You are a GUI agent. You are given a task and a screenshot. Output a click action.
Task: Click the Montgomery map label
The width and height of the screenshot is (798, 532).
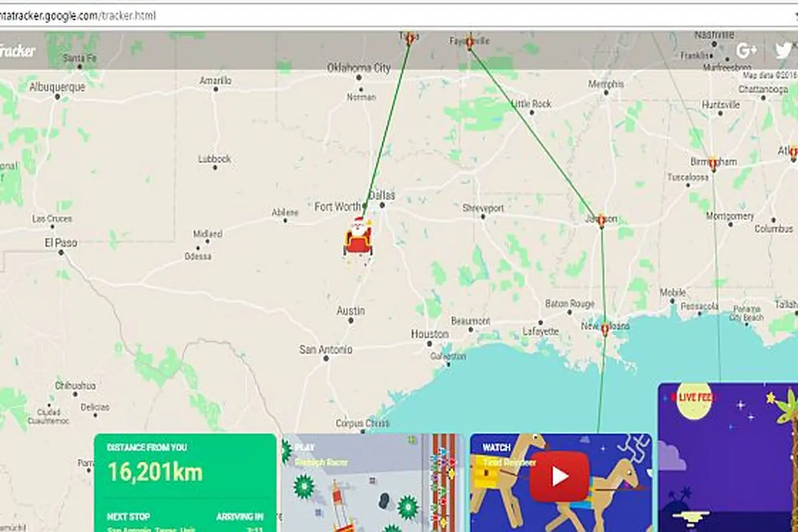pyautogui.click(x=730, y=216)
